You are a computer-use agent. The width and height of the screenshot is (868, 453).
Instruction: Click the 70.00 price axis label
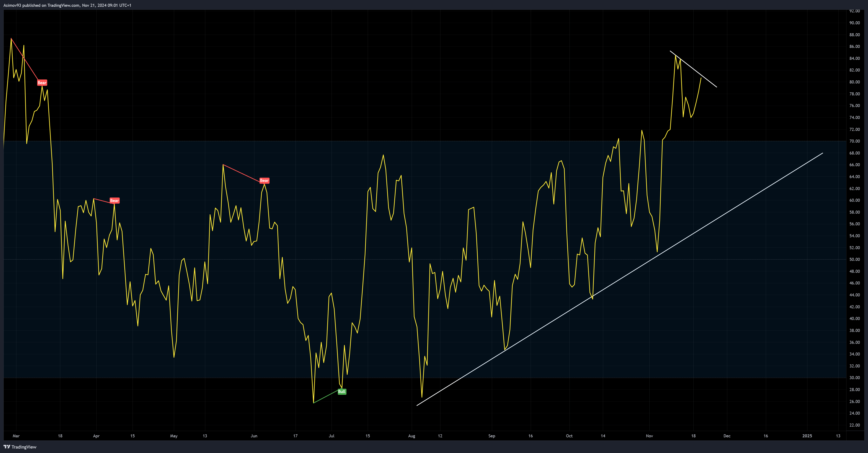(x=854, y=141)
